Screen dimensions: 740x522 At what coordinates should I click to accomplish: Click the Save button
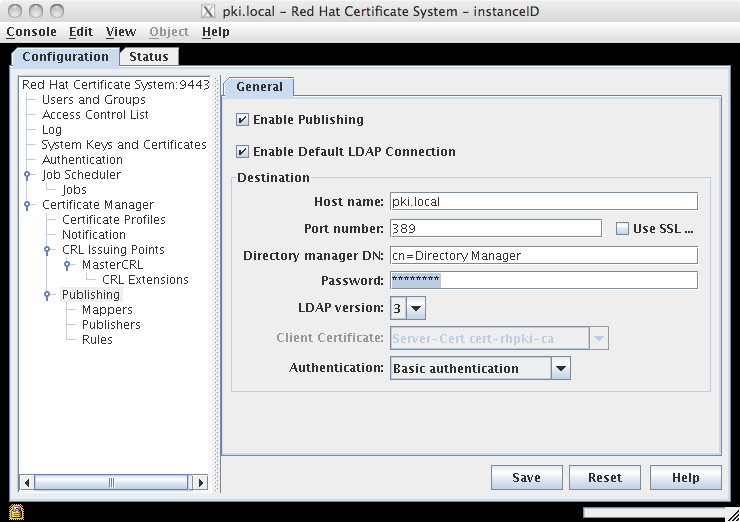click(x=527, y=478)
